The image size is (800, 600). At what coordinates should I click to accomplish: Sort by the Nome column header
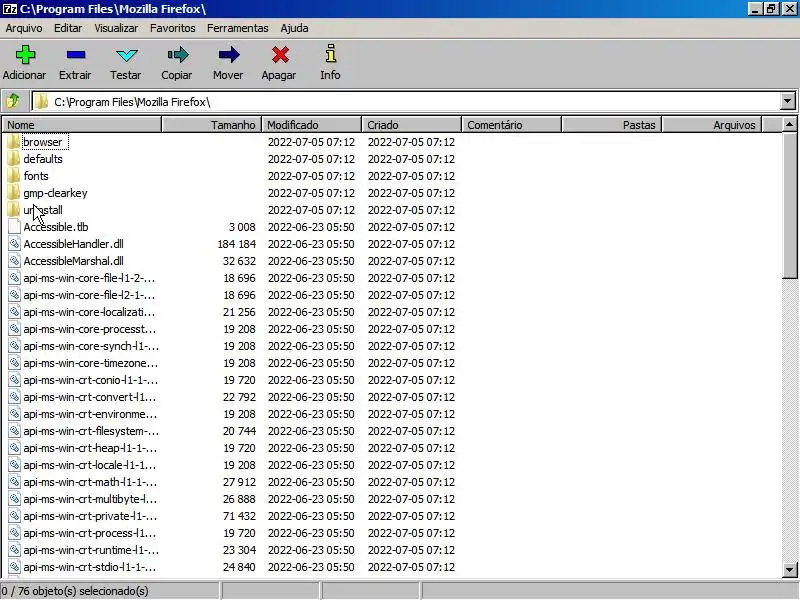[82, 124]
